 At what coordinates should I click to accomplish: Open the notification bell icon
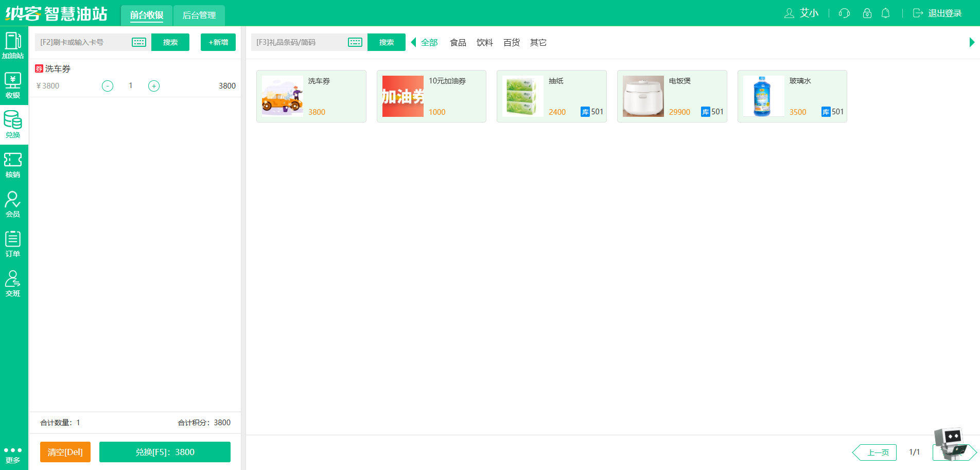pyautogui.click(x=886, y=13)
